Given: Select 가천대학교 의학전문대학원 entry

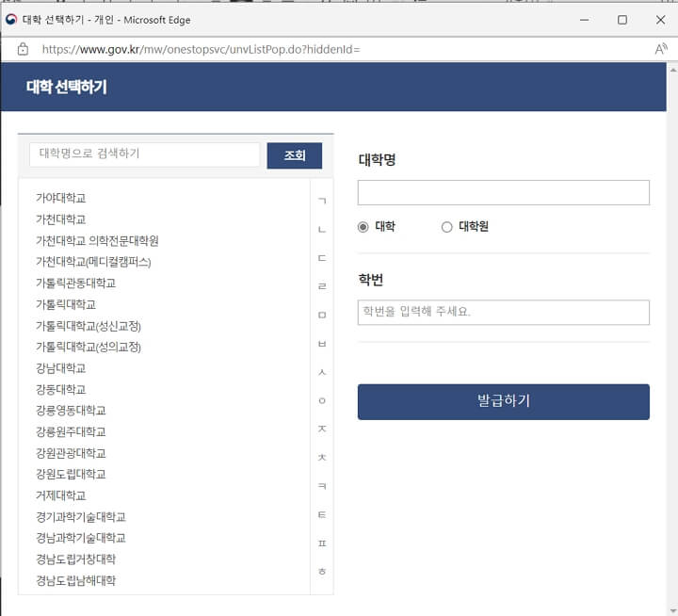Looking at the screenshot, I should 97,240.
